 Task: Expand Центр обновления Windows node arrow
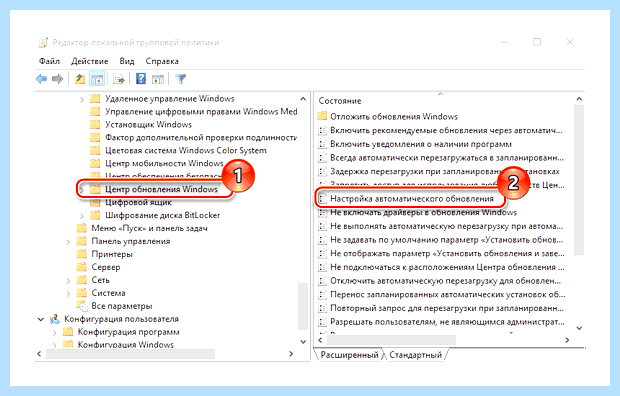click(x=82, y=189)
